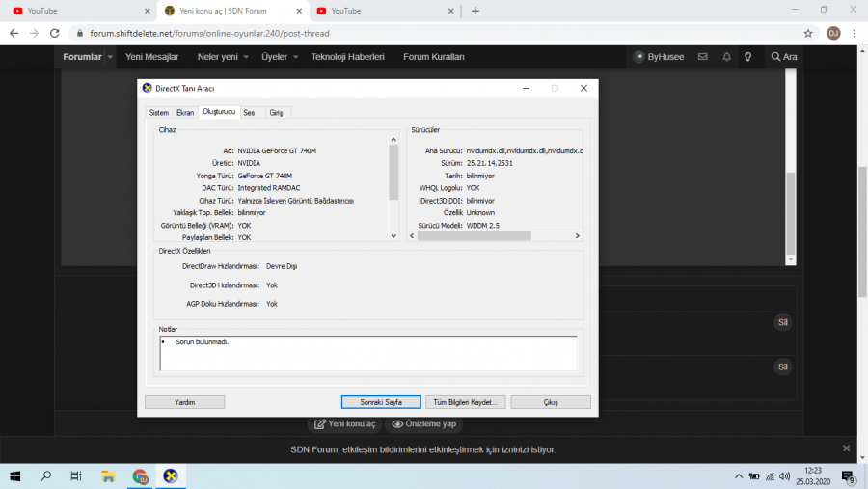Click the Çıkış button
Image resolution: width=868 pixels, height=489 pixels.
(x=551, y=402)
